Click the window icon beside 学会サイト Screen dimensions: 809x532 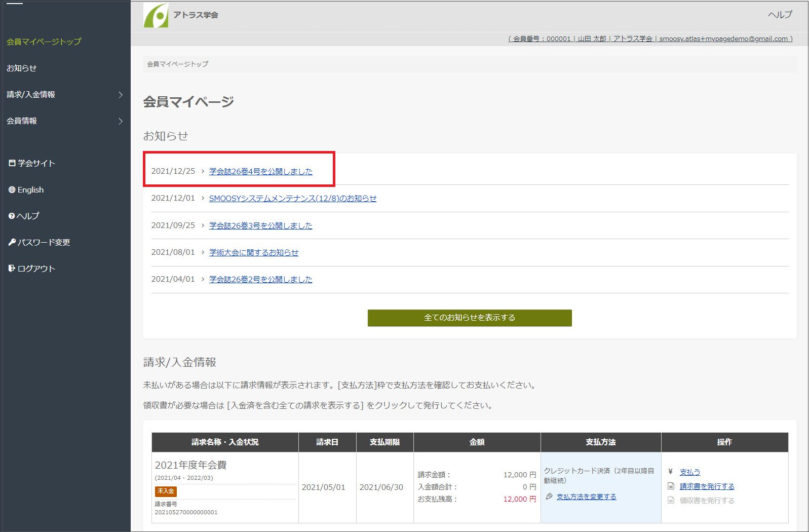point(12,163)
